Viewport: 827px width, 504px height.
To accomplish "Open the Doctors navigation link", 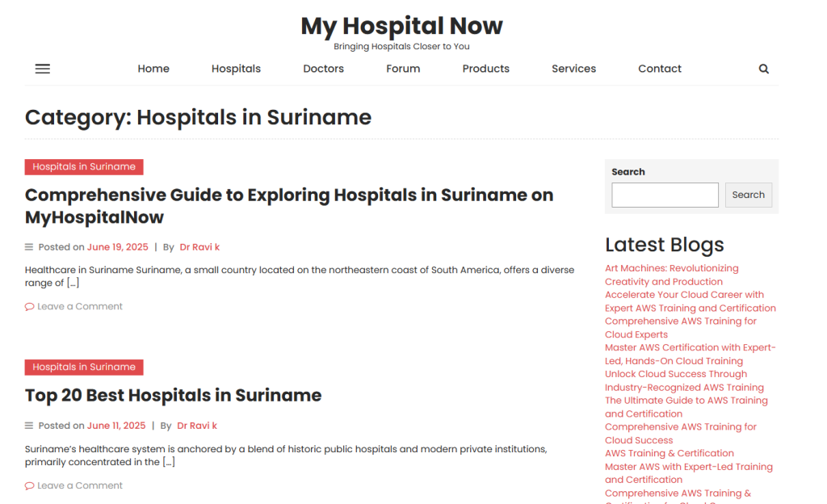I will (x=323, y=69).
